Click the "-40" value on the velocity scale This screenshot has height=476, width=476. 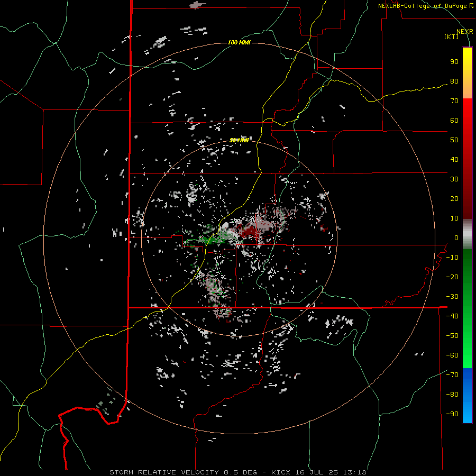pos(452,316)
